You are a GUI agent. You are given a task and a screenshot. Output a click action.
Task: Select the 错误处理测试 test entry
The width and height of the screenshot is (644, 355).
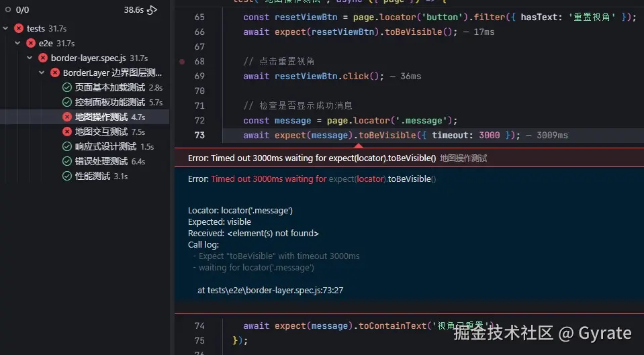coord(101,162)
